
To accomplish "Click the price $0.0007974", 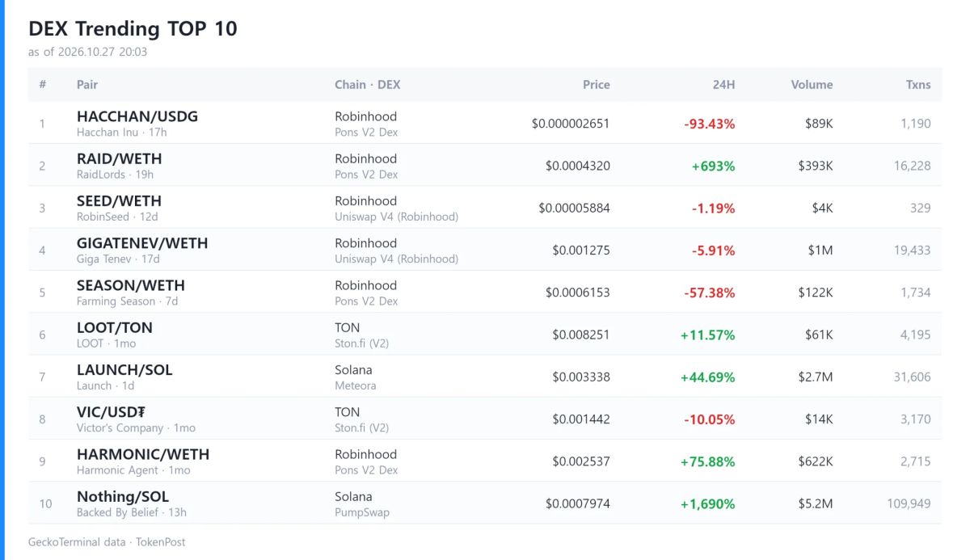I will (x=578, y=503).
